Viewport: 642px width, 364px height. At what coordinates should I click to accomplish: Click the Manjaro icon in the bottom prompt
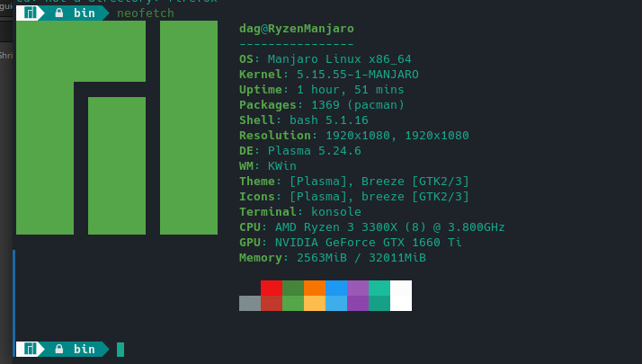30,349
